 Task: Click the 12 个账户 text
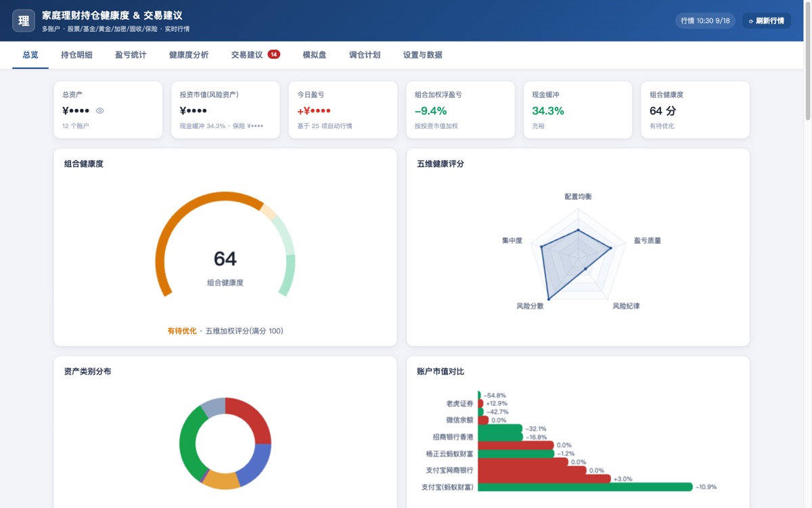click(x=76, y=126)
